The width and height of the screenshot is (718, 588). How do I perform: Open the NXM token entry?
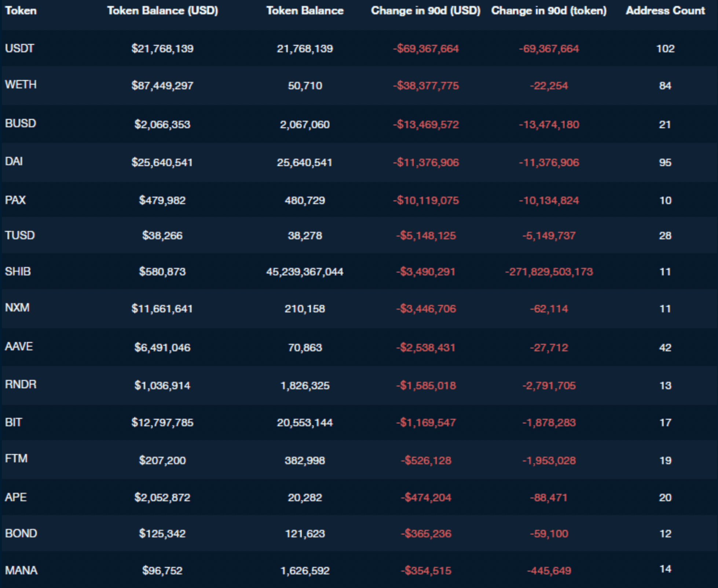coord(17,308)
